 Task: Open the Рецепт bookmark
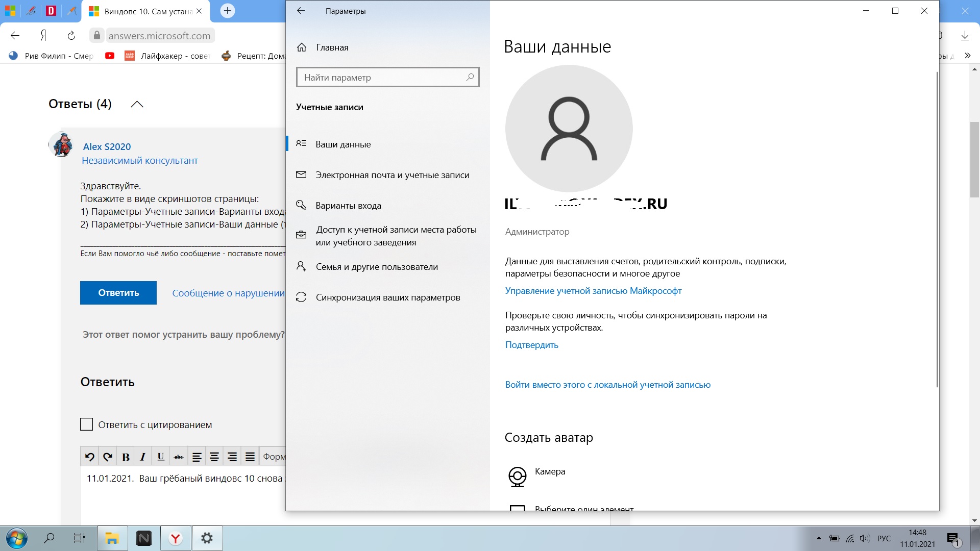(x=253, y=56)
